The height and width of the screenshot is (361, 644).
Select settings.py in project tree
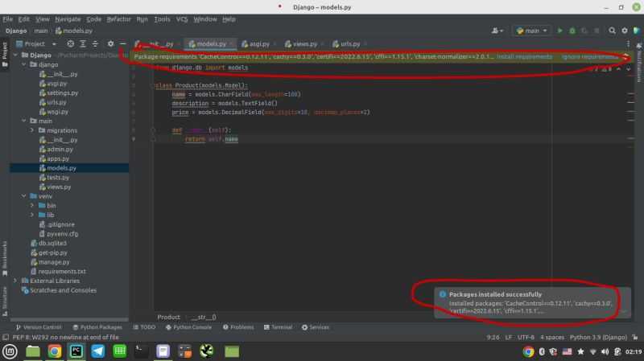click(x=62, y=92)
